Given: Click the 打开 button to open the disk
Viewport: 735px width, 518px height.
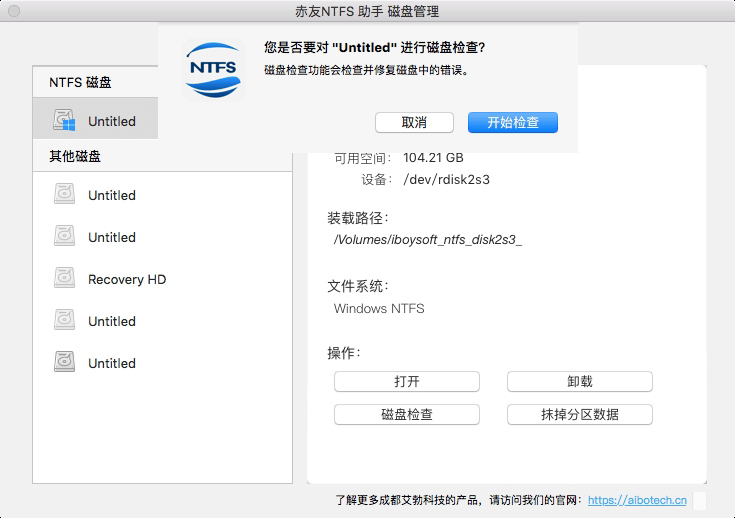Looking at the screenshot, I should coord(407,382).
